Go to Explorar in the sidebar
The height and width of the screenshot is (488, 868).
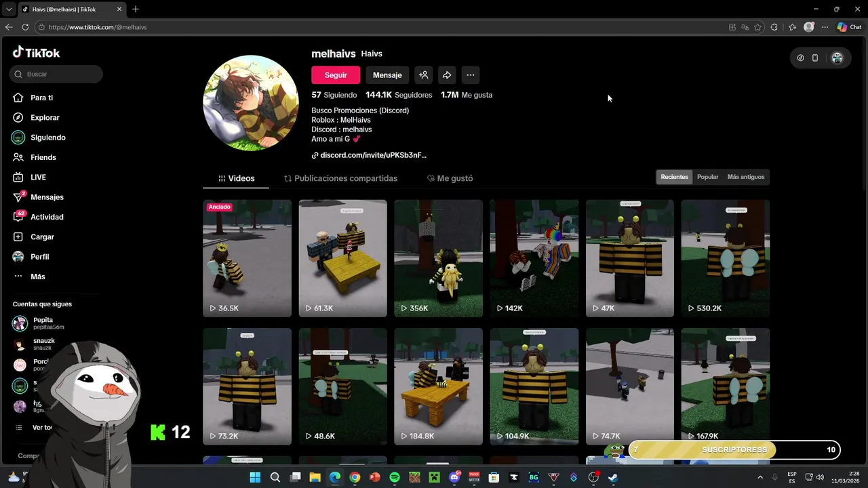(36, 117)
